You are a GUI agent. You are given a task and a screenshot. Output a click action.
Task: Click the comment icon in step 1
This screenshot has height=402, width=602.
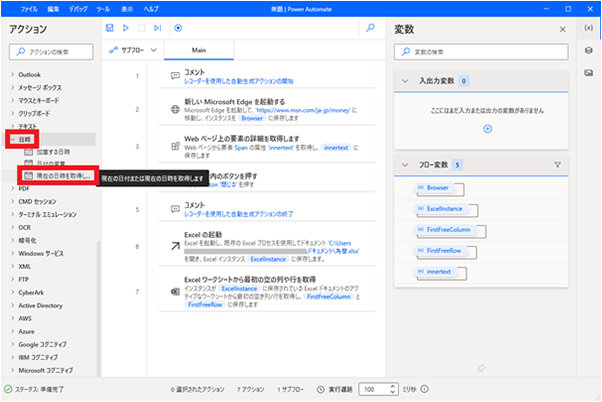(175, 76)
